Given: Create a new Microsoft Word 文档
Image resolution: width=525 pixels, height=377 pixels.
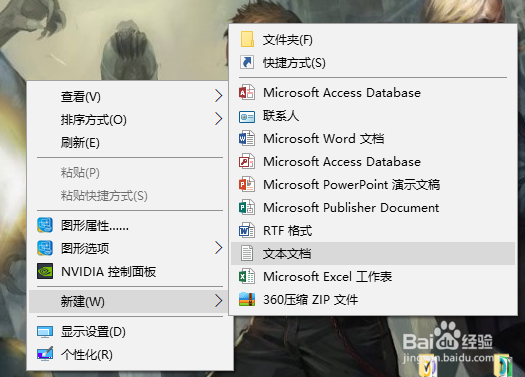Looking at the screenshot, I should pos(373,138).
